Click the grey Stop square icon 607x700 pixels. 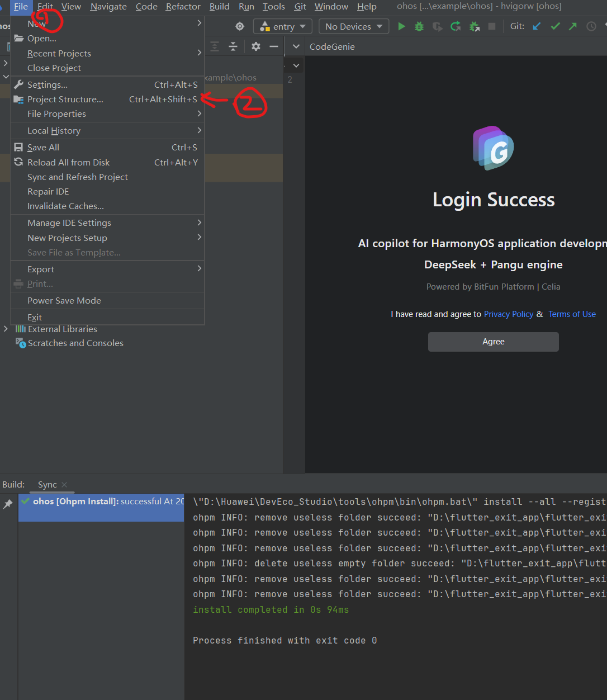tap(492, 26)
